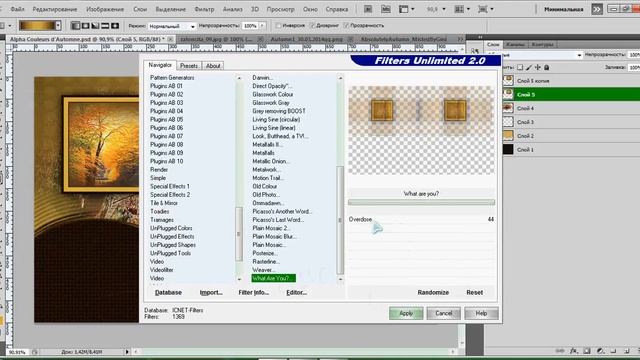The height and width of the screenshot is (360, 640).
Task: Click the gradient preview swatch in options bar
Action: tap(37, 26)
